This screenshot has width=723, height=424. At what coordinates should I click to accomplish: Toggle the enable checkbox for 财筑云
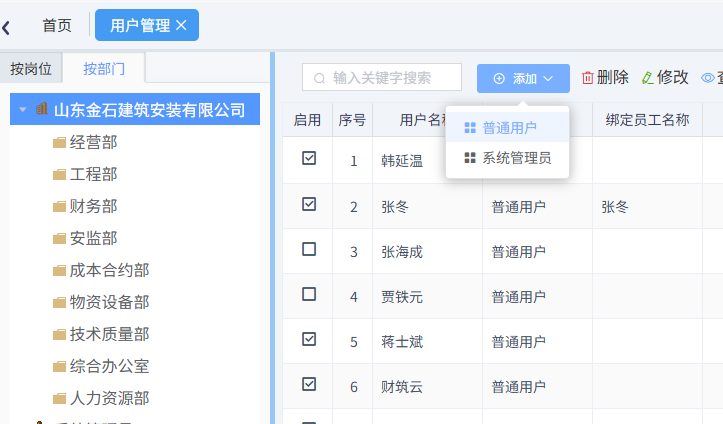309,384
